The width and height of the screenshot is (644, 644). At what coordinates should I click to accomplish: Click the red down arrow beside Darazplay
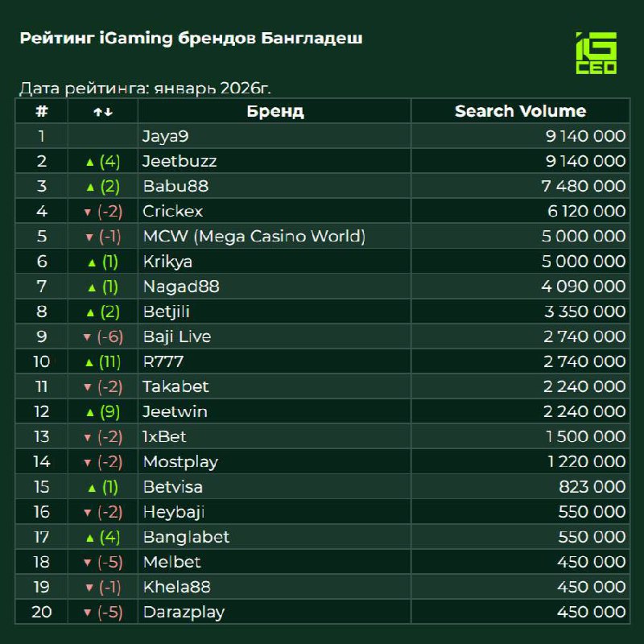[x=89, y=613]
